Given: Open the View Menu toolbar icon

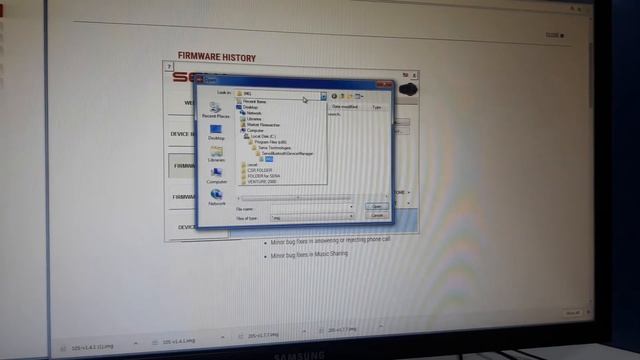Looking at the screenshot, I should [x=359, y=96].
